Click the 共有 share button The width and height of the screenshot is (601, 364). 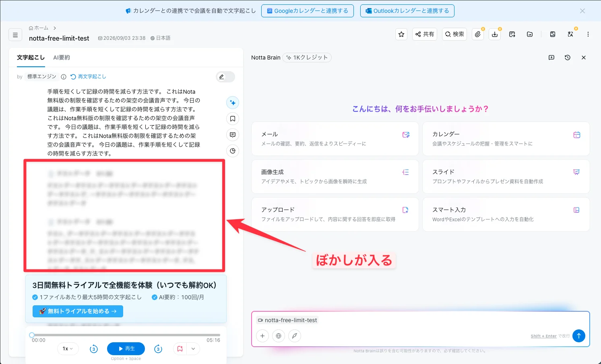pos(425,34)
